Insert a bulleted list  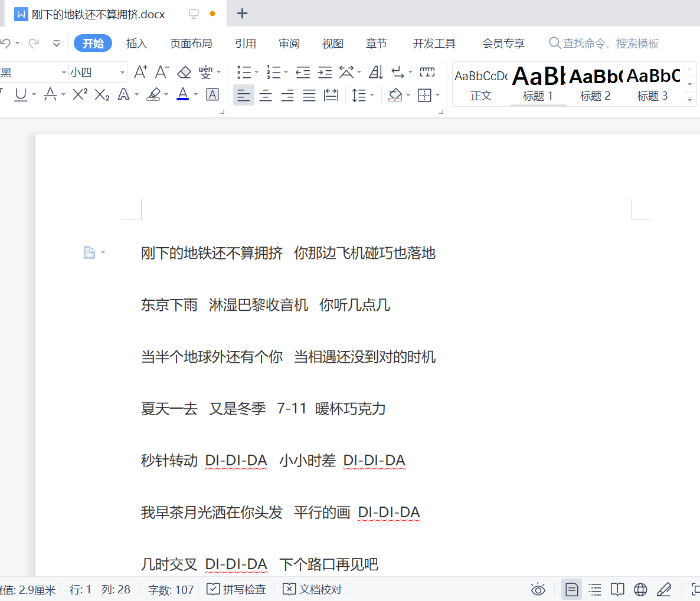click(x=244, y=72)
